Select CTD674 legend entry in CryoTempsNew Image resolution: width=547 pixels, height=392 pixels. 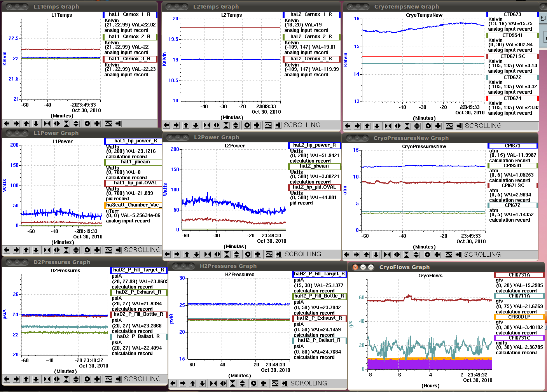(x=512, y=98)
